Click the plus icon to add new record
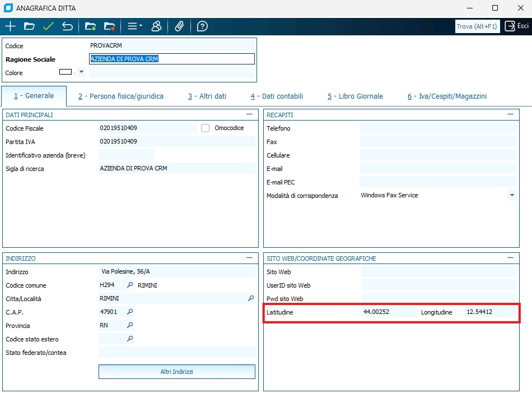 click(10, 26)
